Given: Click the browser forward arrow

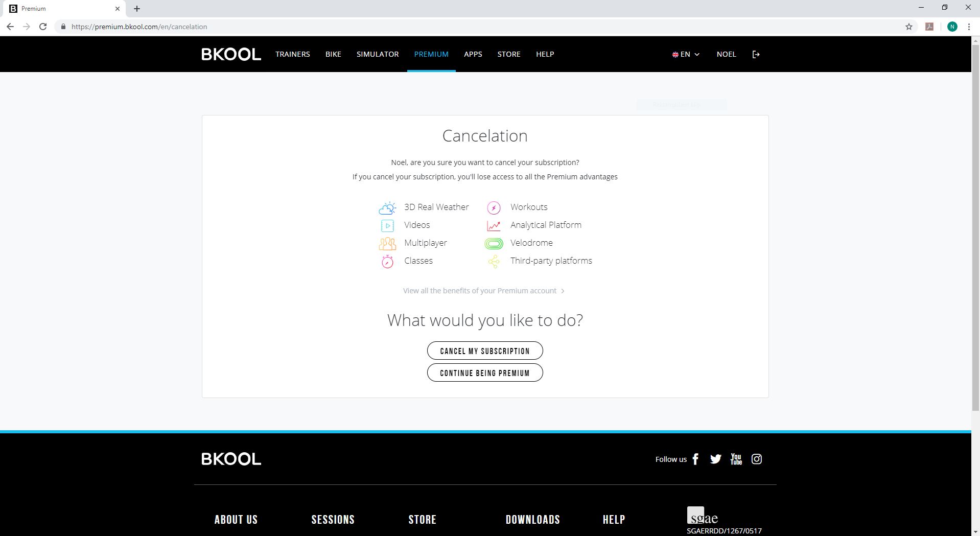Looking at the screenshot, I should click(x=27, y=27).
